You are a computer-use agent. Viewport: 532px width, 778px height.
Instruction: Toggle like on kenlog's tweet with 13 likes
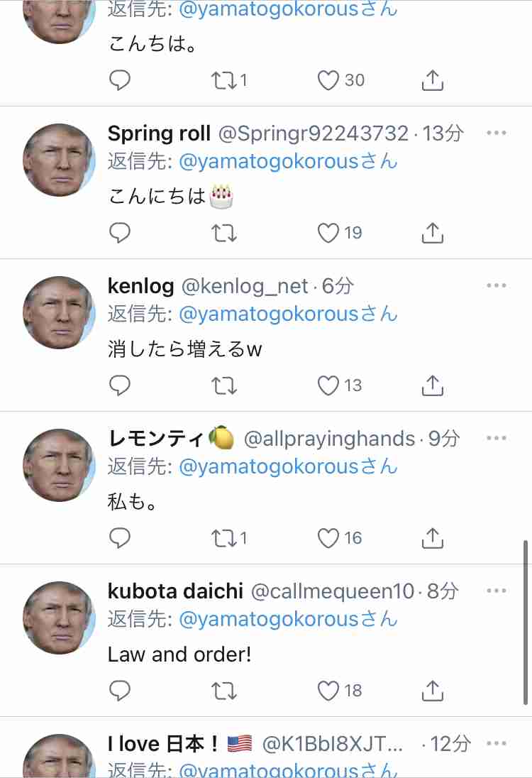[x=328, y=385]
